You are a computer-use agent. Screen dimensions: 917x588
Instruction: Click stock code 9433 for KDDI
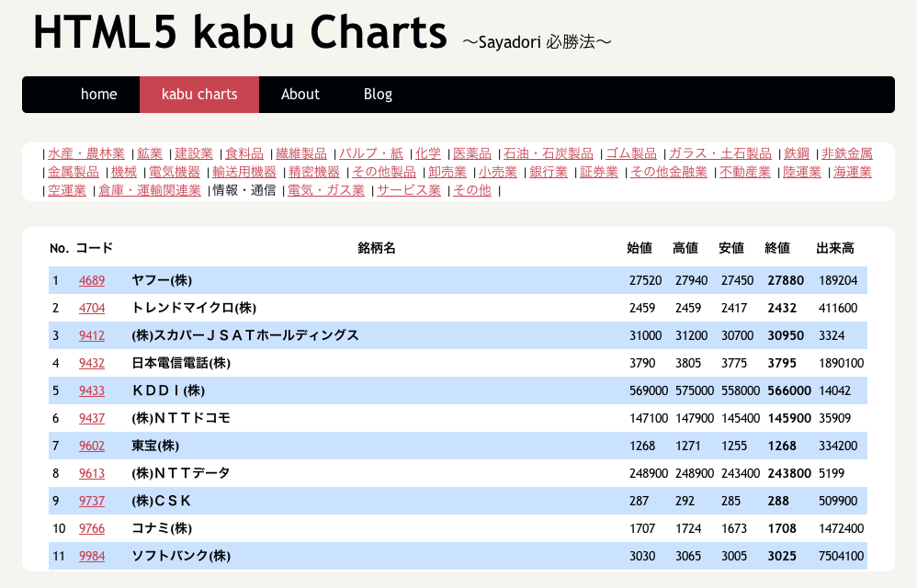coord(92,390)
